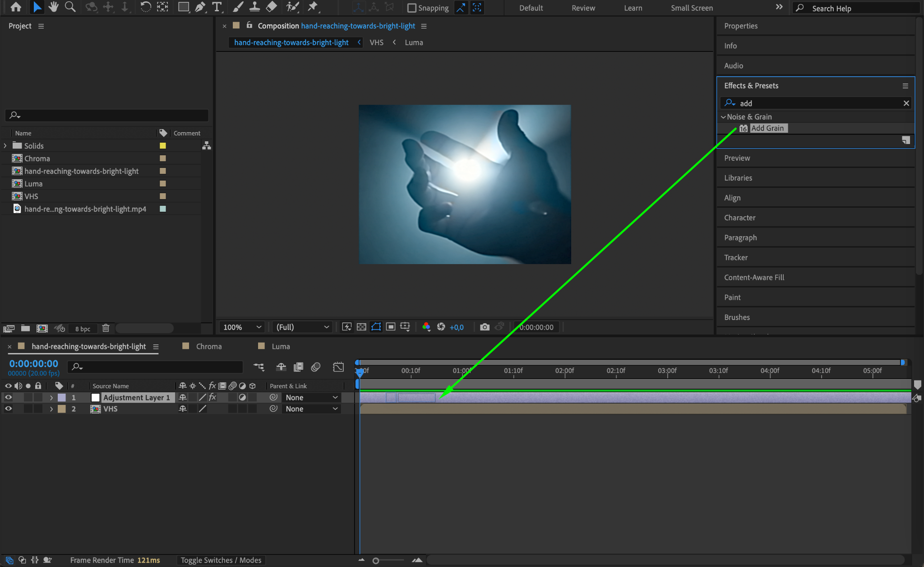The width and height of the screenshot is (924, 567).
Task: Select the Pen tool
Action: (200, 7)
